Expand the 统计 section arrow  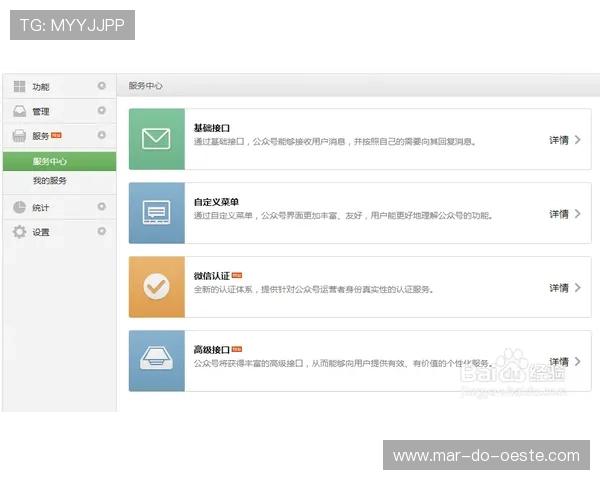[101, 206]
